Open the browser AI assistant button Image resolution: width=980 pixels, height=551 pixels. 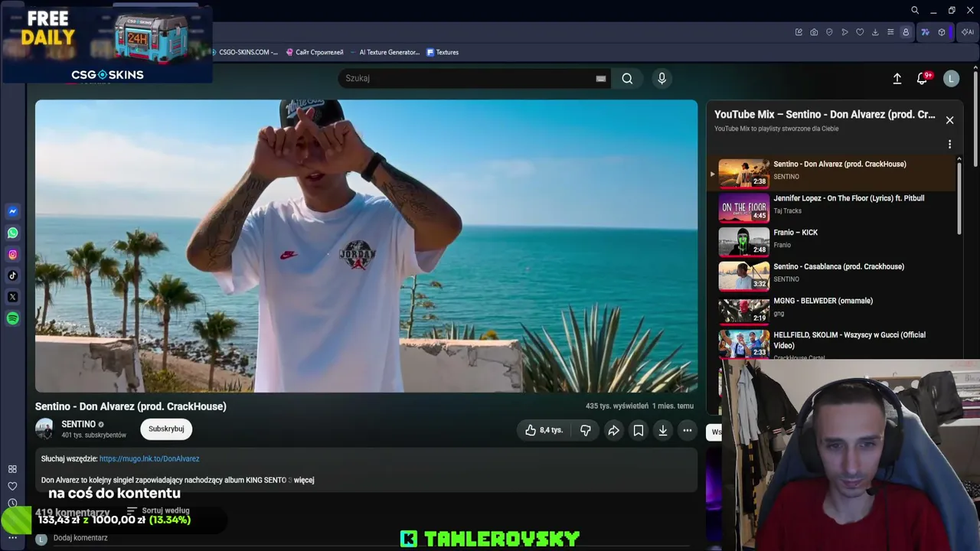pos(968,32)
